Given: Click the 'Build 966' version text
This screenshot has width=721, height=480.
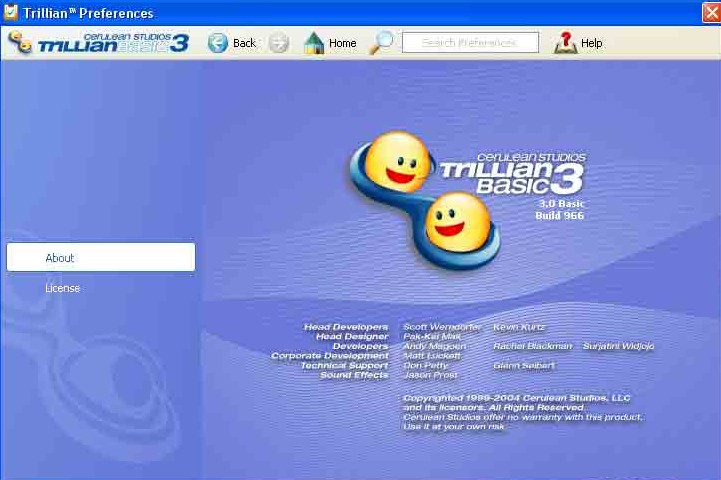Looking at the screenshot, I should (x=559, y=216).
